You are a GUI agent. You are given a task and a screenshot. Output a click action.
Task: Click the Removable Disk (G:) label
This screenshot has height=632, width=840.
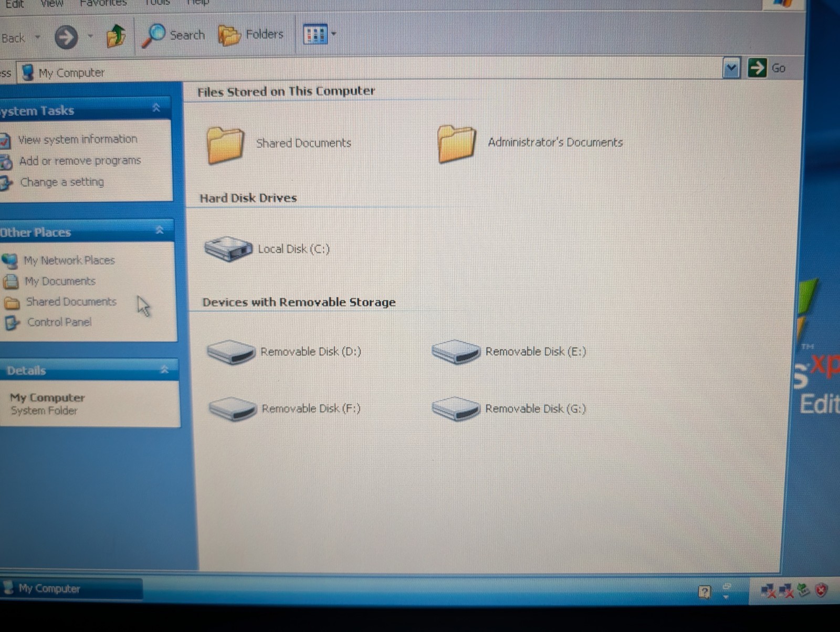[535, 408]
